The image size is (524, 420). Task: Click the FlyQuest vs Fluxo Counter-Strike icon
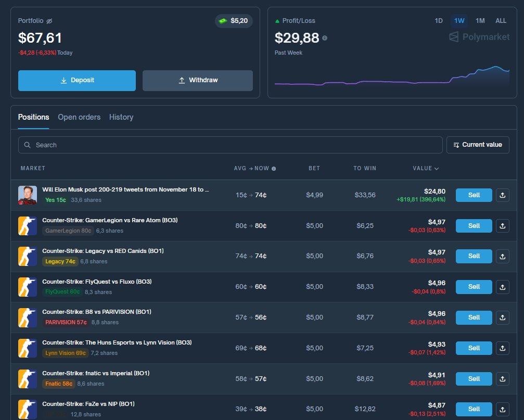[x=28, y=287]
